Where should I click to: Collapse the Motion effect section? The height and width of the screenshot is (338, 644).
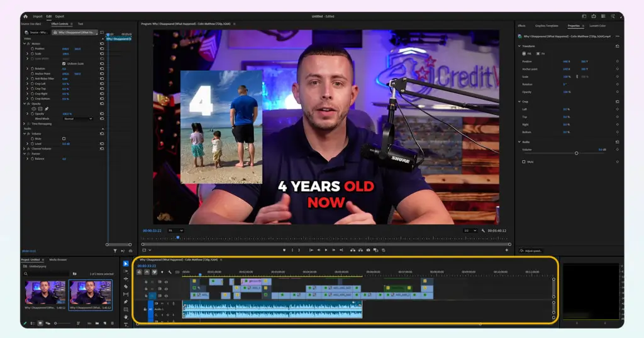pyautogui.click(x=25, y=43)
